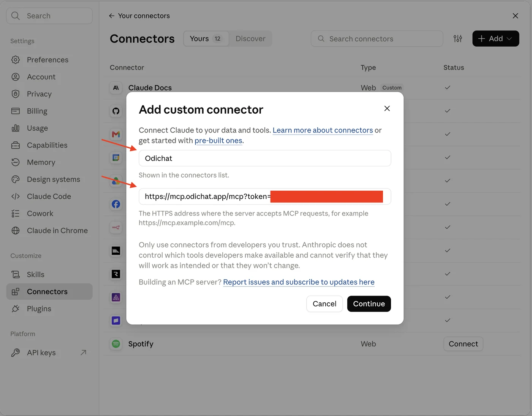Click the Skills icon
532x416 pixels.
pos(16,274)
